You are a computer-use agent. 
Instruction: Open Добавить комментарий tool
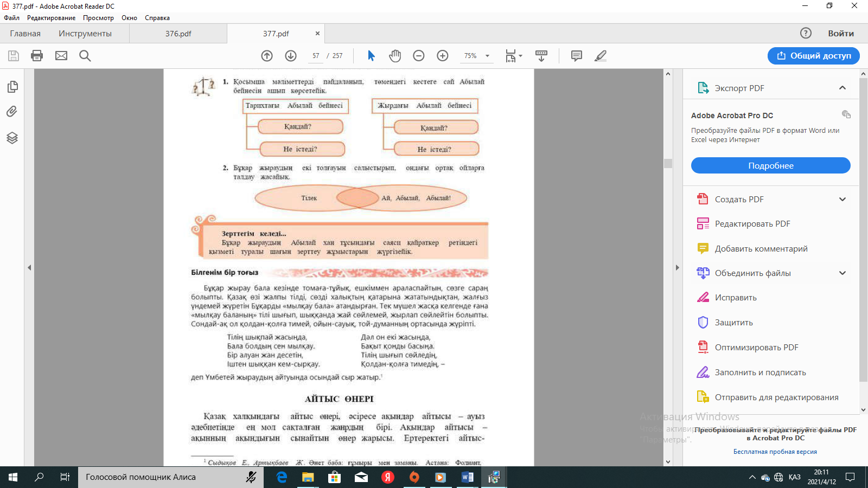pos(761,248)
